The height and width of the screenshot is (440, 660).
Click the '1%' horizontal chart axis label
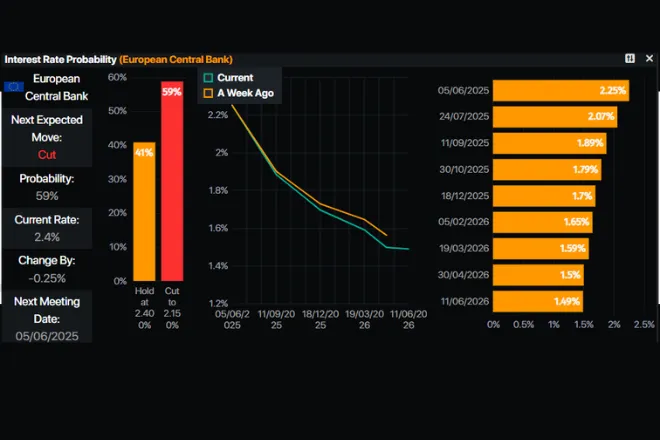coord(554,325)
